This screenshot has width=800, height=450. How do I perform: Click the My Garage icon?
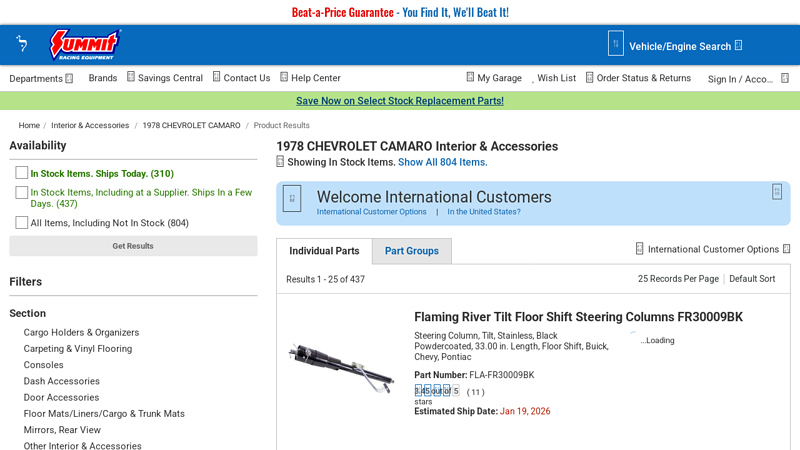click(x=470, y=77)
